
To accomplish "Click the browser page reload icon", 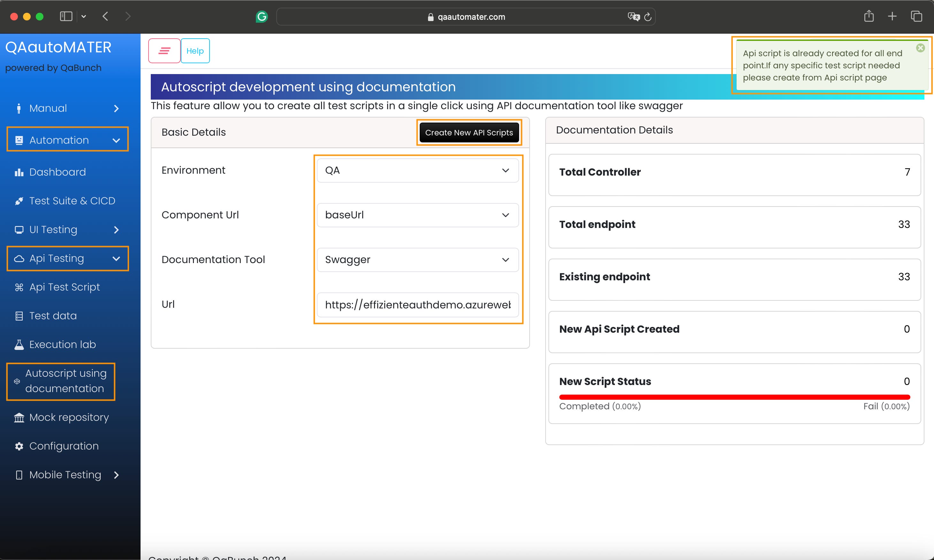I will (x=648, y=17).
